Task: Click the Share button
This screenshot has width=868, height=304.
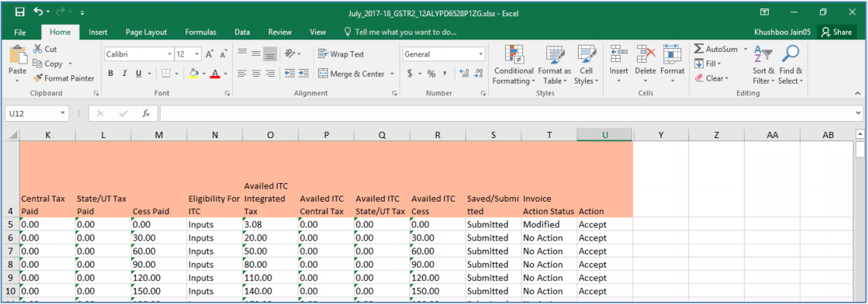Action: (837, 32)
